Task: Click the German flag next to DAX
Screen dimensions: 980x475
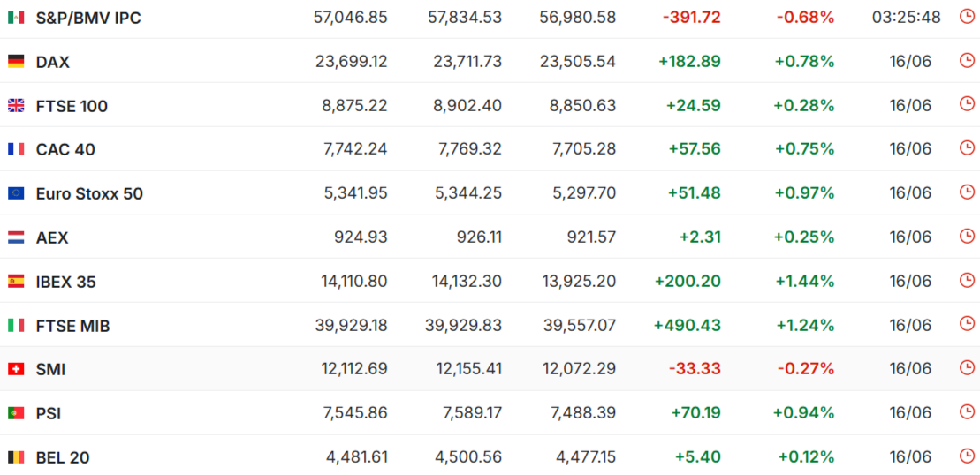Action: click(x=16, y=62)
